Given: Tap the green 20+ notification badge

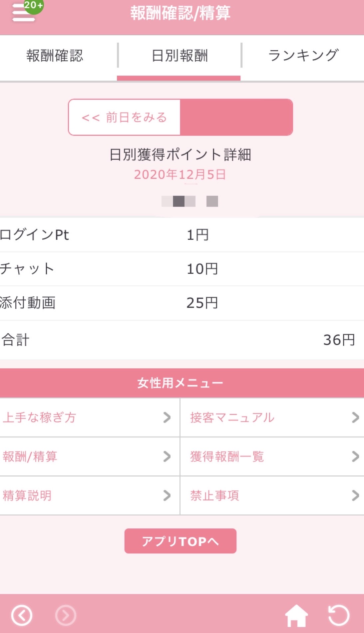Looking at the screenshot, I should (34, 6).
